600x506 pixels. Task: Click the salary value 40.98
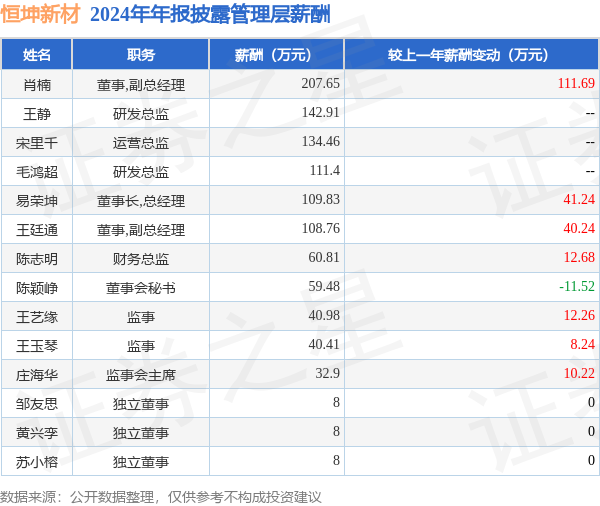click(324, 315)
